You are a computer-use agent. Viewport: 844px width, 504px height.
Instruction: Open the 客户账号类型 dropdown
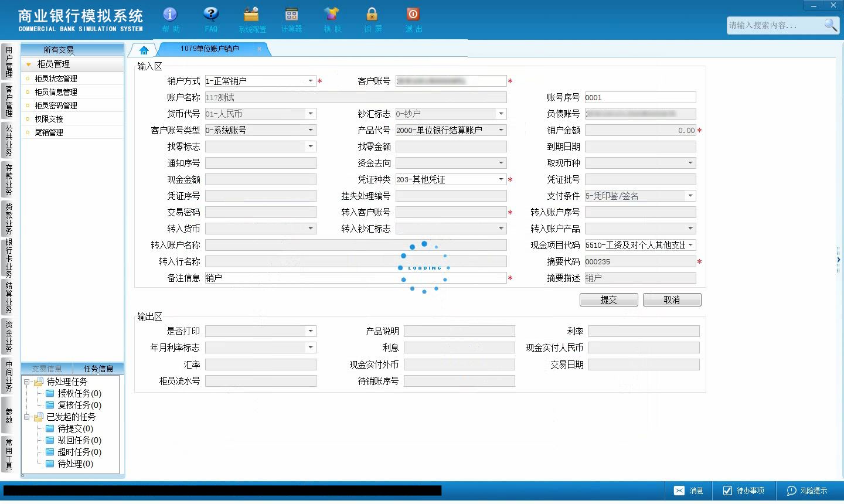[x=311, y=130]
